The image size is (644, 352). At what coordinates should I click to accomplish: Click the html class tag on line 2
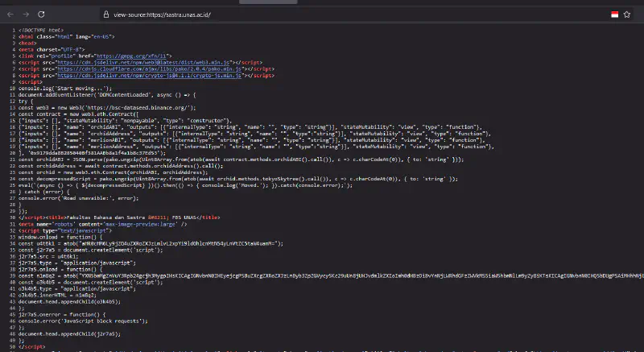pyautogui.click(x=67, y=36)
